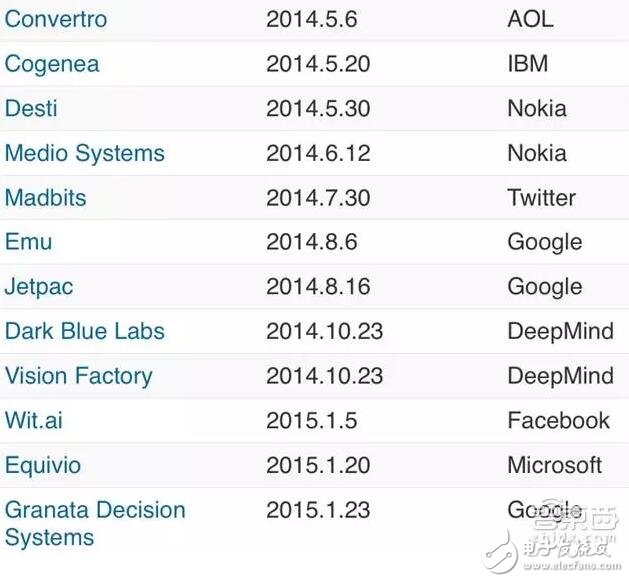Open the Madbits company link

[x=47, y=197]
